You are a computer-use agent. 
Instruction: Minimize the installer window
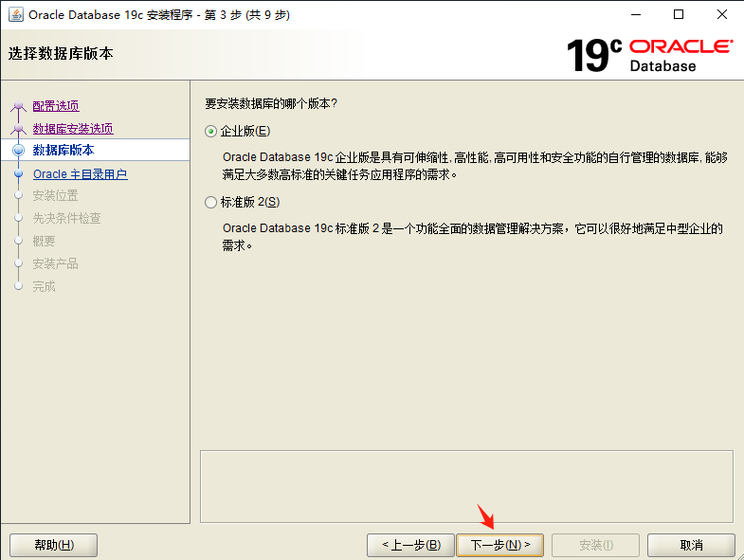tap(636, 15)
